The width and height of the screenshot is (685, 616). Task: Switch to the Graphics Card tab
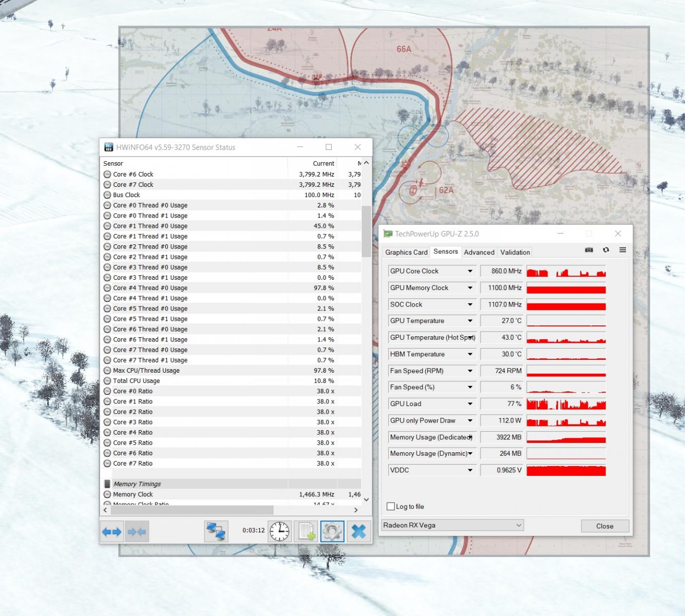[406, 252]
